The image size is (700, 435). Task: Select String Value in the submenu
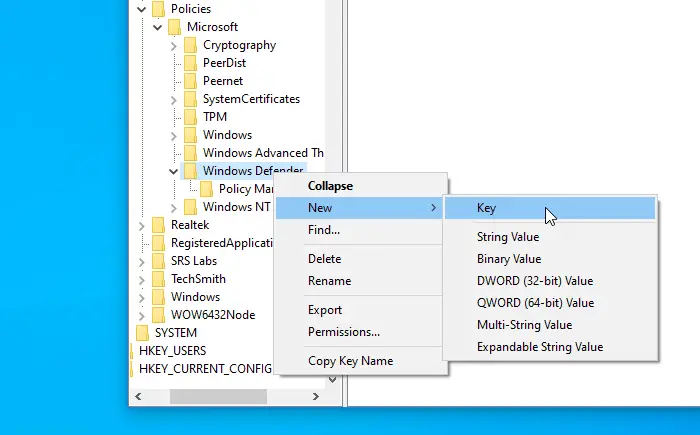(x=508, y=237)
